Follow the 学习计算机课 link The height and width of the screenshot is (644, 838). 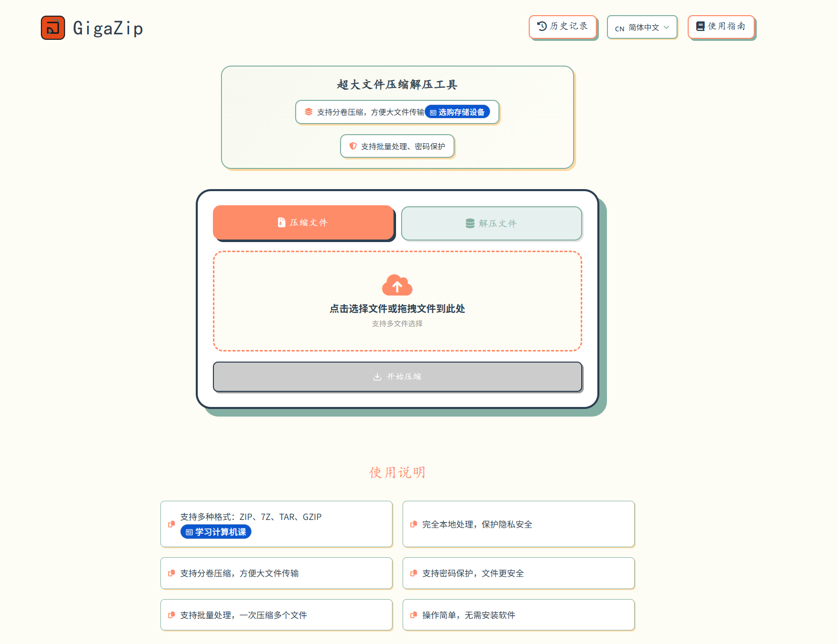click(x=216, y=532)
